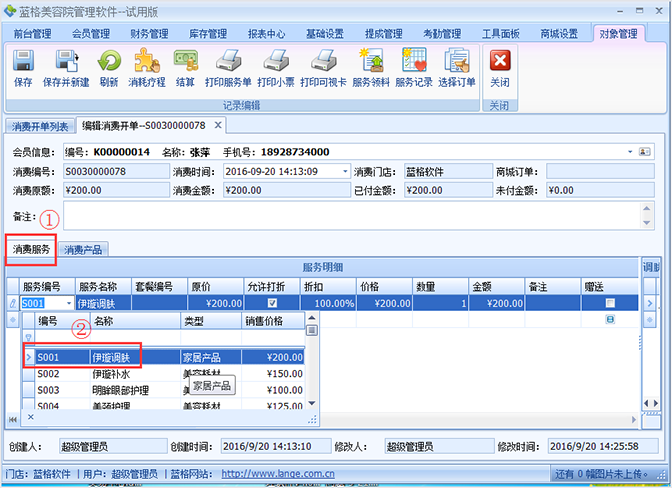Image resolution: width=672 pixels, height=488 pixels.
Task: Click the 折扣 column header
Action: tap(328, 287)
